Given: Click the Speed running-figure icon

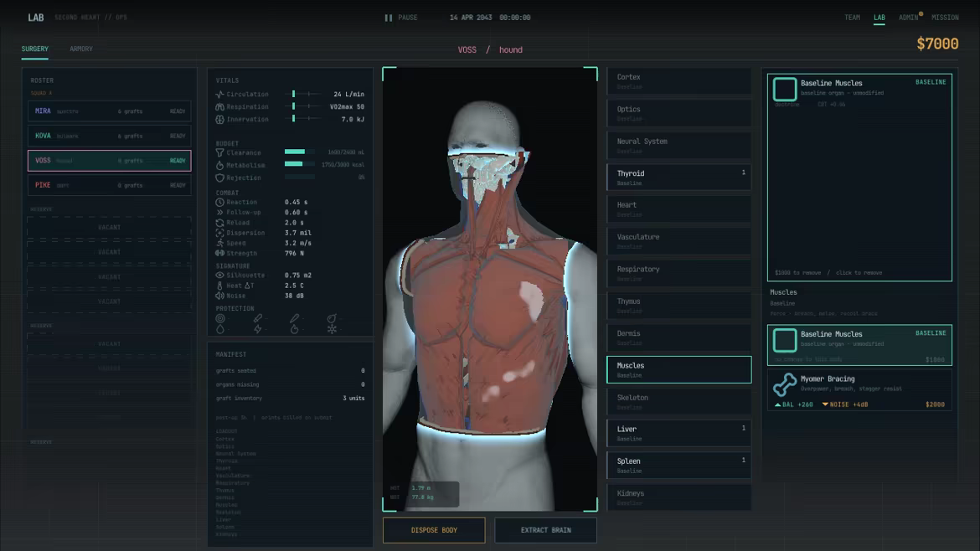Looking at the screenshot, I should coord(219,243).
